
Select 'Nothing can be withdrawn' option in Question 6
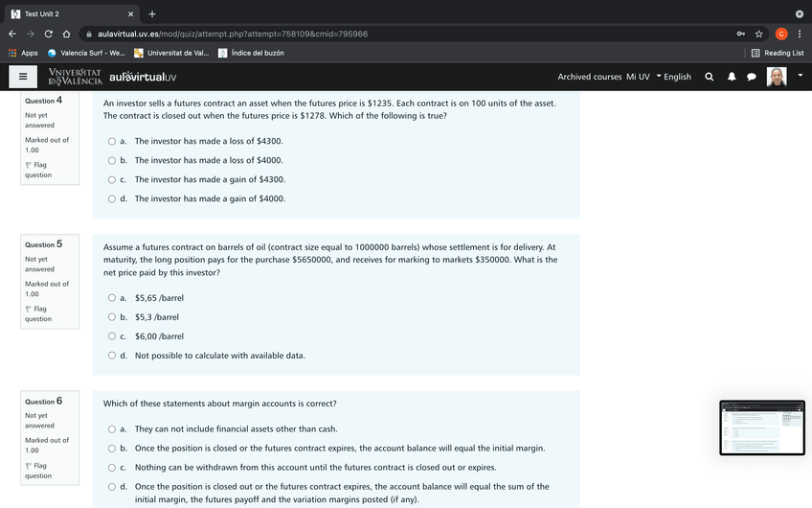[x=111, y=468]
